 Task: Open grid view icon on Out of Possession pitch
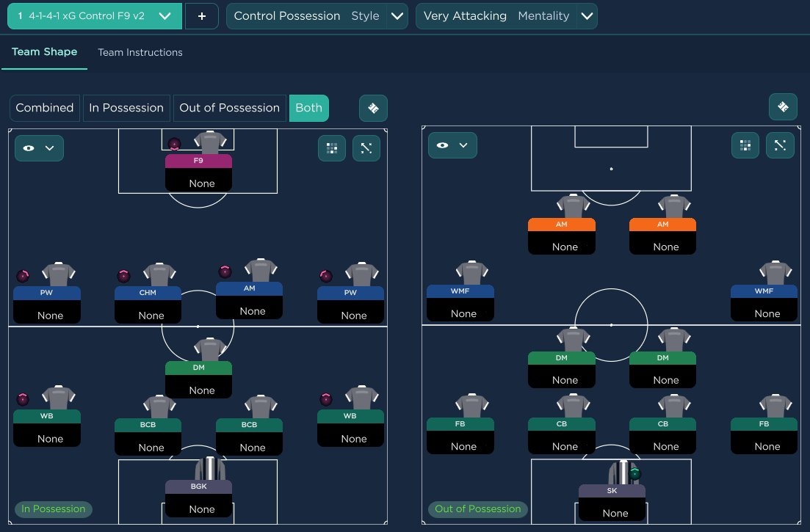745,145
